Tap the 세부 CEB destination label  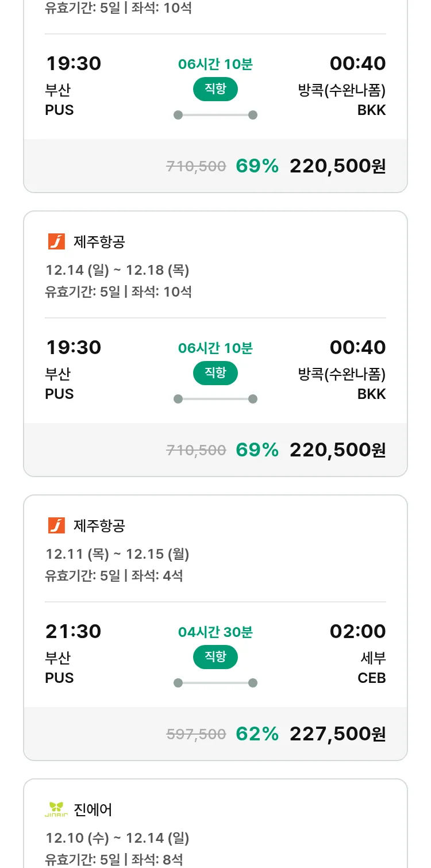[x=372, y=667]
